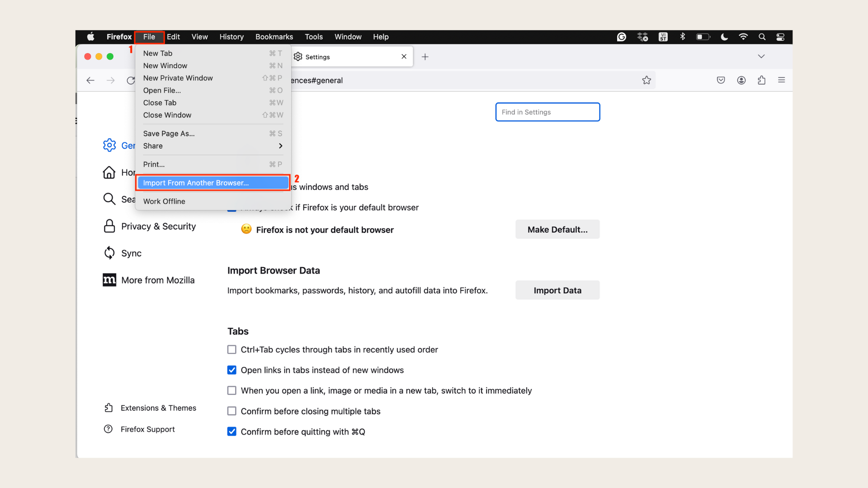Choose New Private Window menu item
This screenshot has width=868, height=488.
[x=213, y=78]
